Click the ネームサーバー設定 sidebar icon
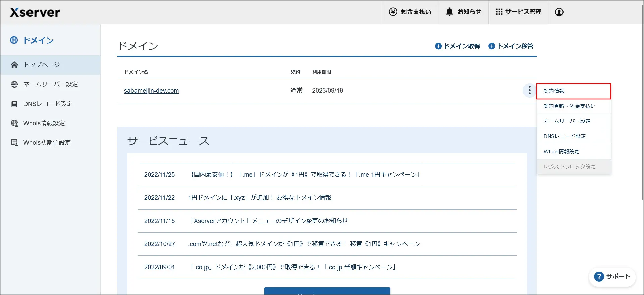Viewport: 644px width, 295px height. pyautogui.click(x=14, y=84)
